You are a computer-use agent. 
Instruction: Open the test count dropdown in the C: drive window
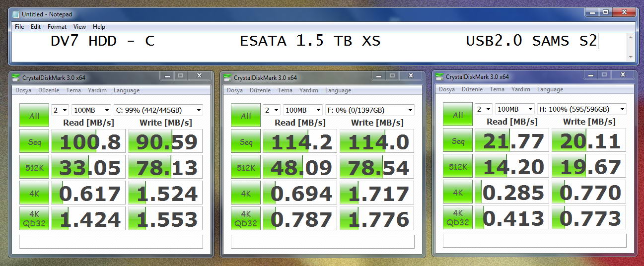pos(60,110)
